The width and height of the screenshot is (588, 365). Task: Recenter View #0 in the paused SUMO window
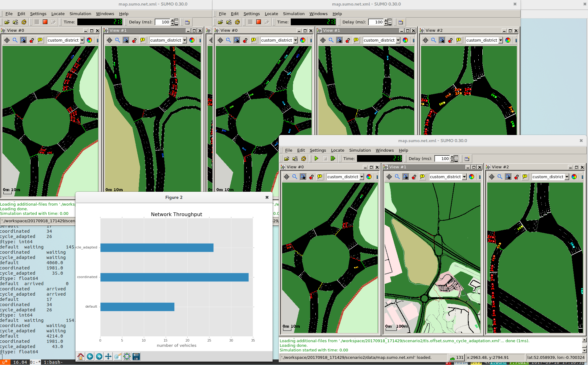click(287, 177)
